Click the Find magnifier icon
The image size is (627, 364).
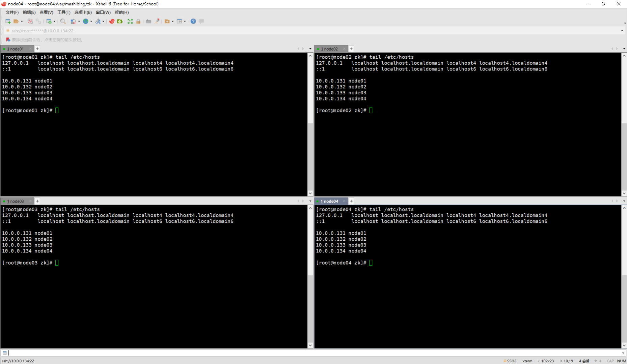coord(63,21)
